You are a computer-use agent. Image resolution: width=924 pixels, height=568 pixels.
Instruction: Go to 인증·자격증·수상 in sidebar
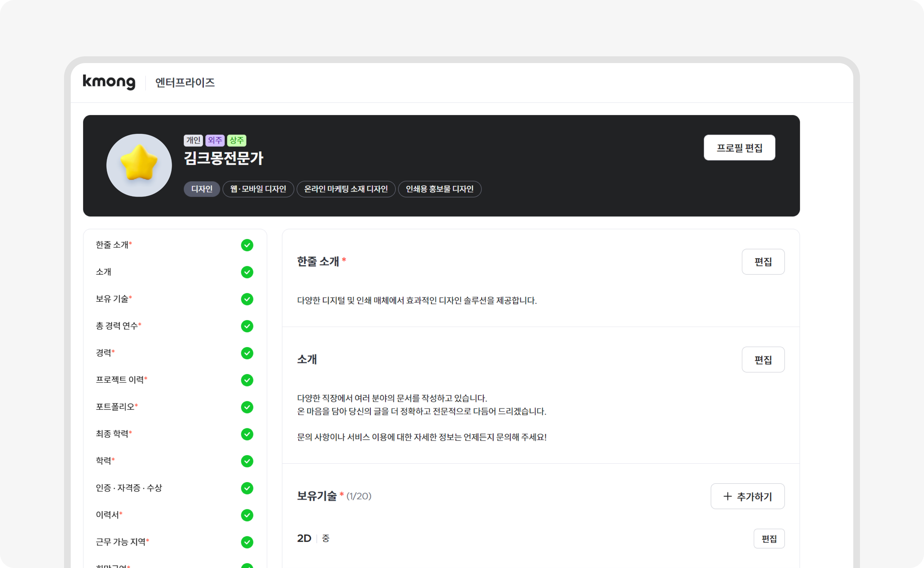click(x=129, y=488)
